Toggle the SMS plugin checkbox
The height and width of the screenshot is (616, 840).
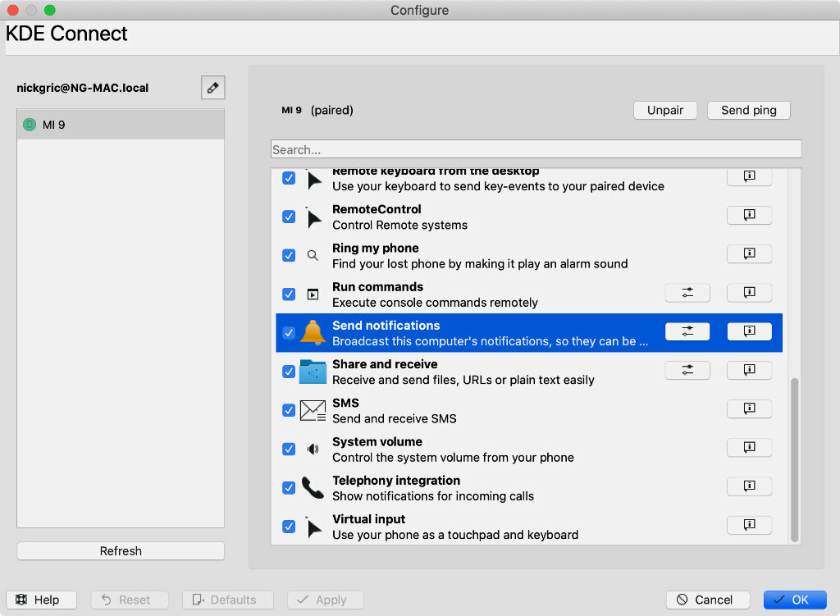point(289,410)
